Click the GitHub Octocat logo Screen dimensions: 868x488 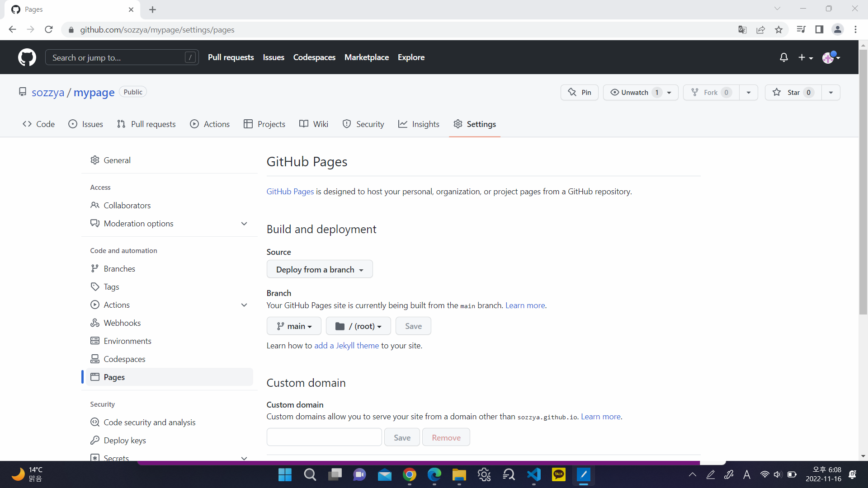(27, 57)
